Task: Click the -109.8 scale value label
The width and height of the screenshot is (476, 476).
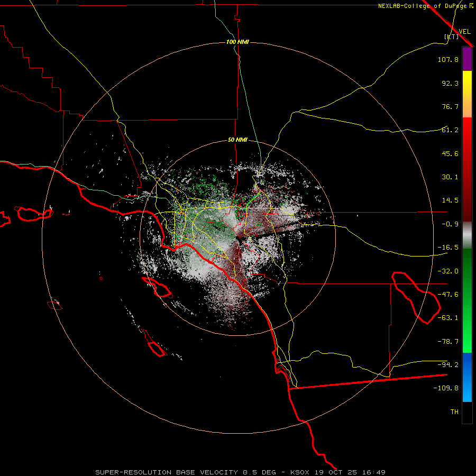Action: [446, 388]
